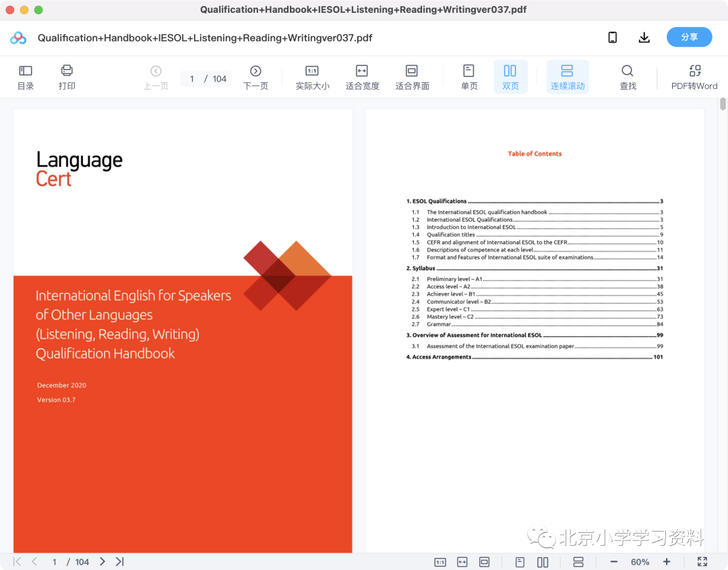Zoom in with the plus button

click(x=667, y=562)
